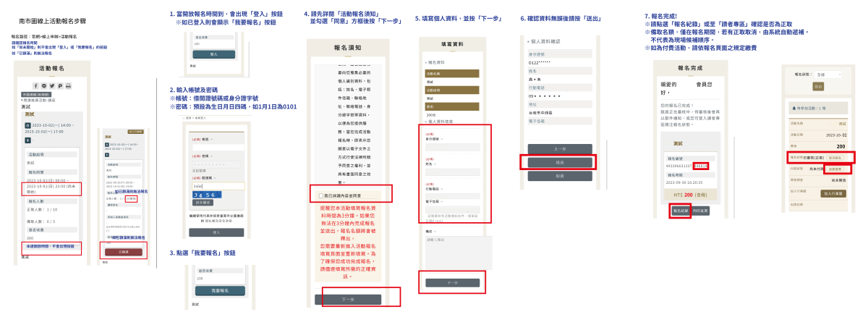Expand the 報名資料 section header
The height and width of the screenshot is (330, 868).
[x=441, y=63]
